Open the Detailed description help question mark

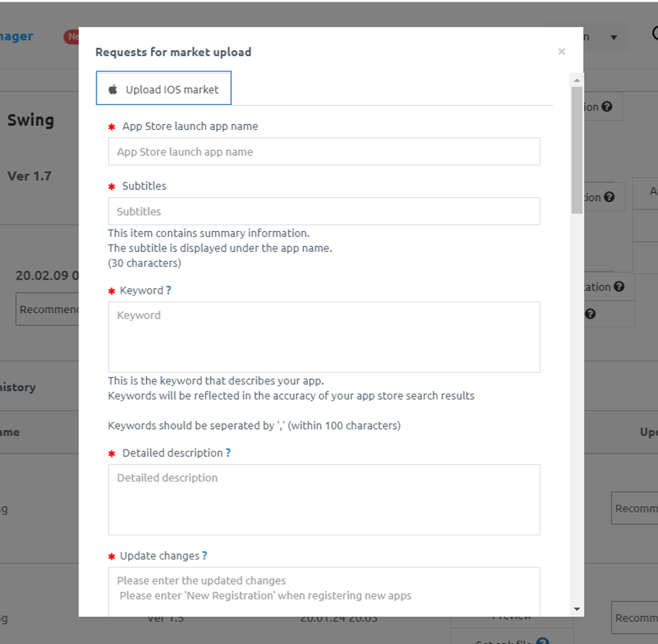(x=228, y=453)
